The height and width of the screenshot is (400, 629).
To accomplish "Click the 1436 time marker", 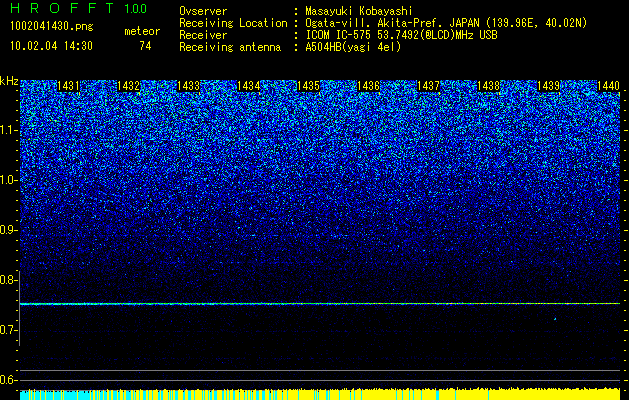I will coord(368,85).
